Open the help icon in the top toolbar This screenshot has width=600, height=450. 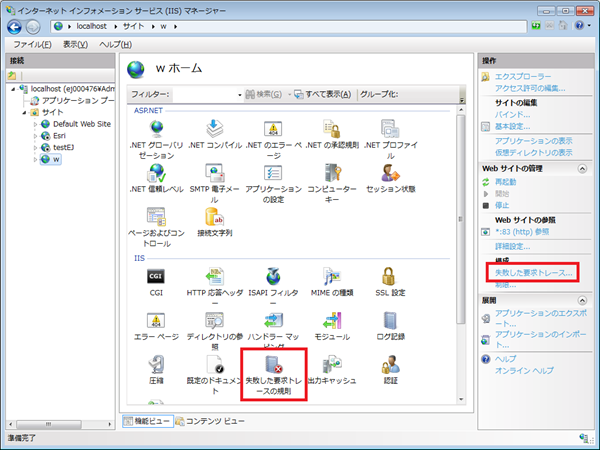[x=579, y=26]
